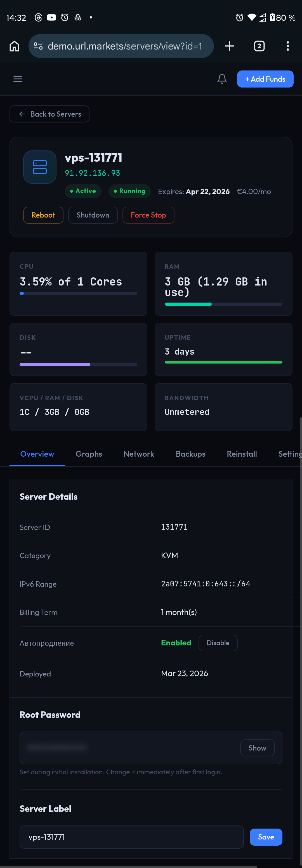Open the hamburger sidebar menu
Screen dimensions: 302x868
pos(18,79)
